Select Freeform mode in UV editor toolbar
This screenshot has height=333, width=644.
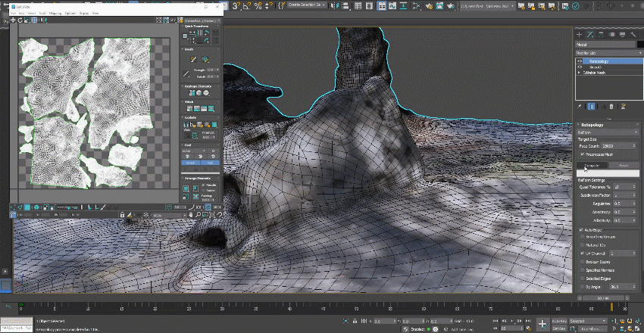[34, 20]
